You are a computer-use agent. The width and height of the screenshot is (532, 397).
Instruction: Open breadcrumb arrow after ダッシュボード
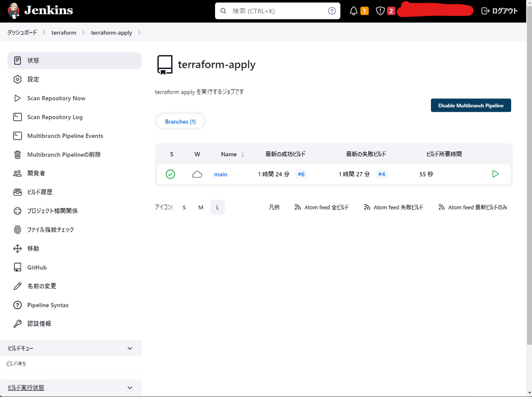tap(44, 32)
